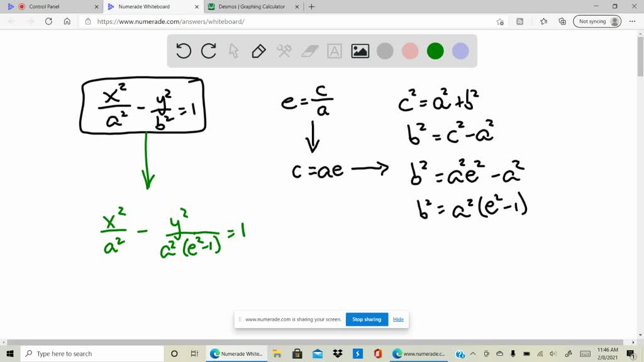
Task: Click the Not syncing profile button
Action: click(597, 21)
